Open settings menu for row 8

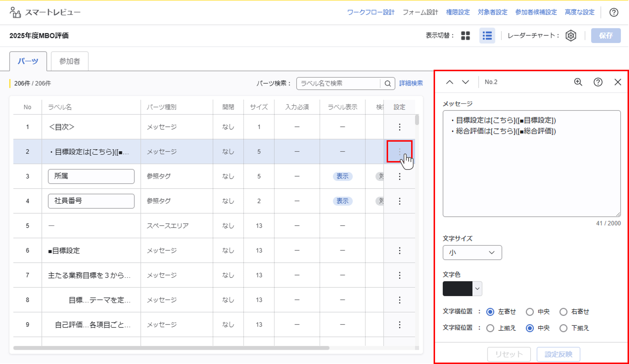click(399, 300)
